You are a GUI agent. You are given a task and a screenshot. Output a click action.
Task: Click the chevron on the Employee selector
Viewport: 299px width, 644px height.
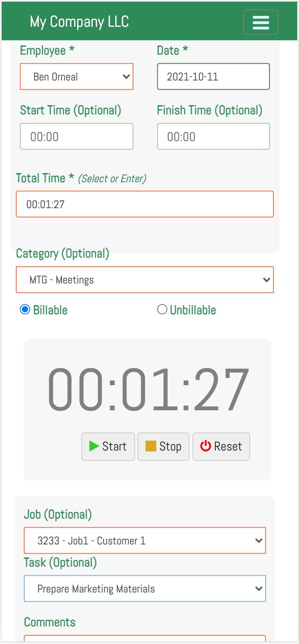click(x=126, y=77)
